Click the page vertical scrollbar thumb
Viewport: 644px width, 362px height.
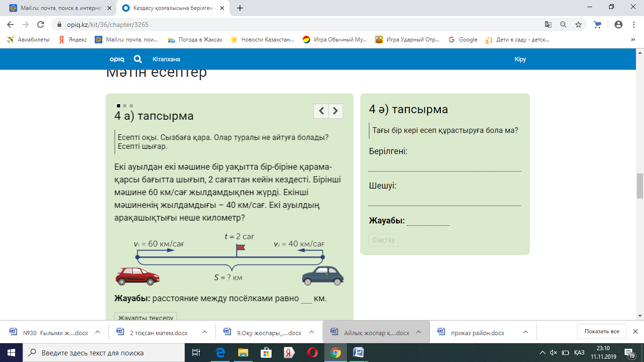(640, 186)
